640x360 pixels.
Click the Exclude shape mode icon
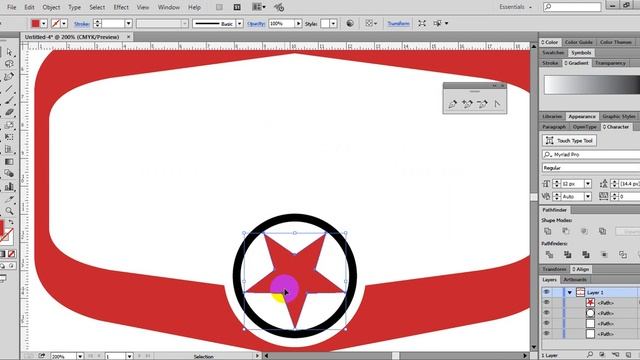point(602,231)
